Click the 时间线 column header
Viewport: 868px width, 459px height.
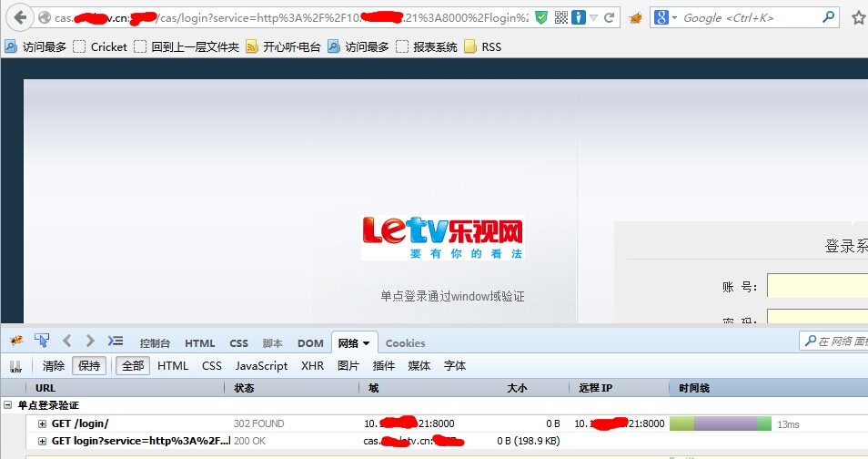click(x=769, y=388)
